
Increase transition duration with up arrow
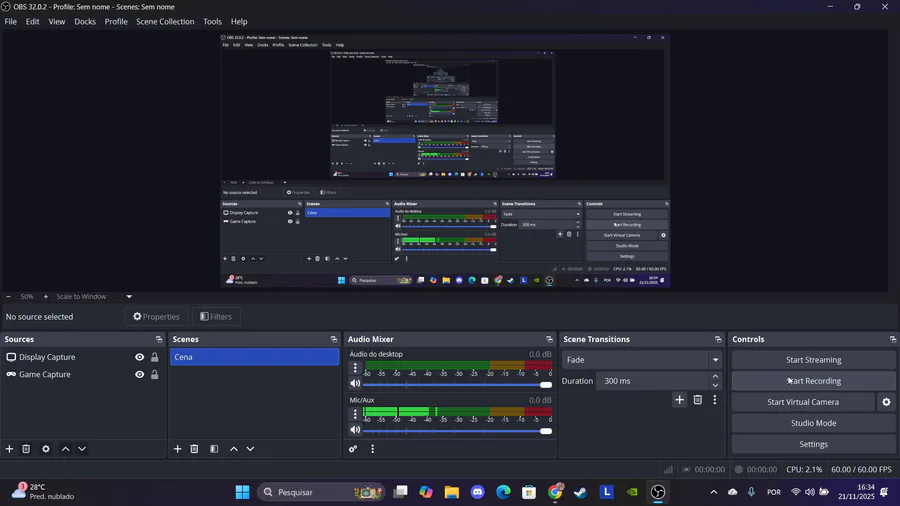click(715, 376)
